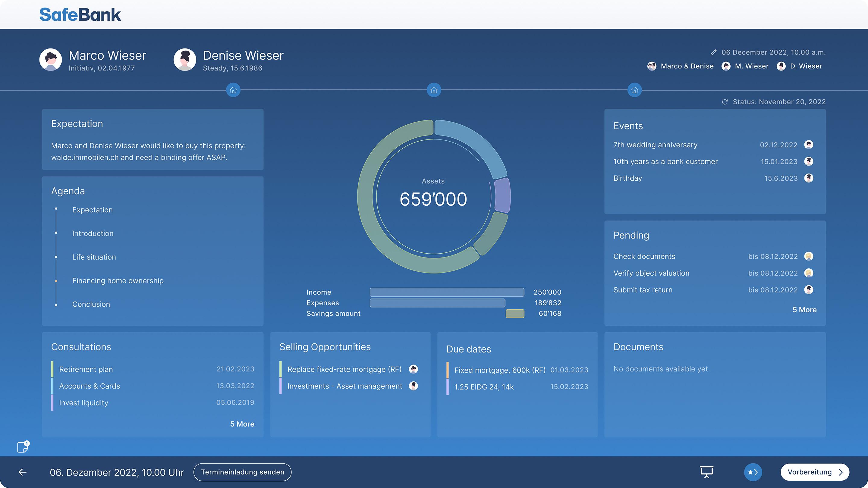The height and width of the screenshot is (488, 868).
Task: Click the Assets 659'000 total
Action: (x=433, y=199)
